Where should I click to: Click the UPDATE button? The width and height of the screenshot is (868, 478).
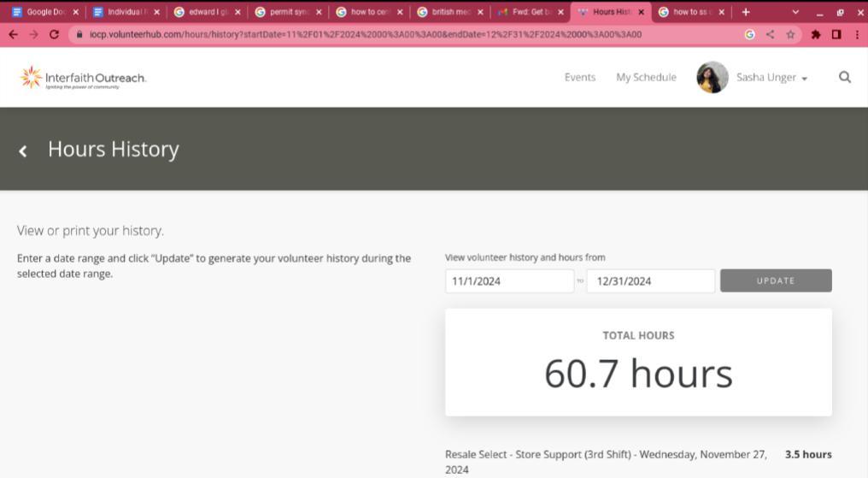pyautogui.click(x=776, y=280)
